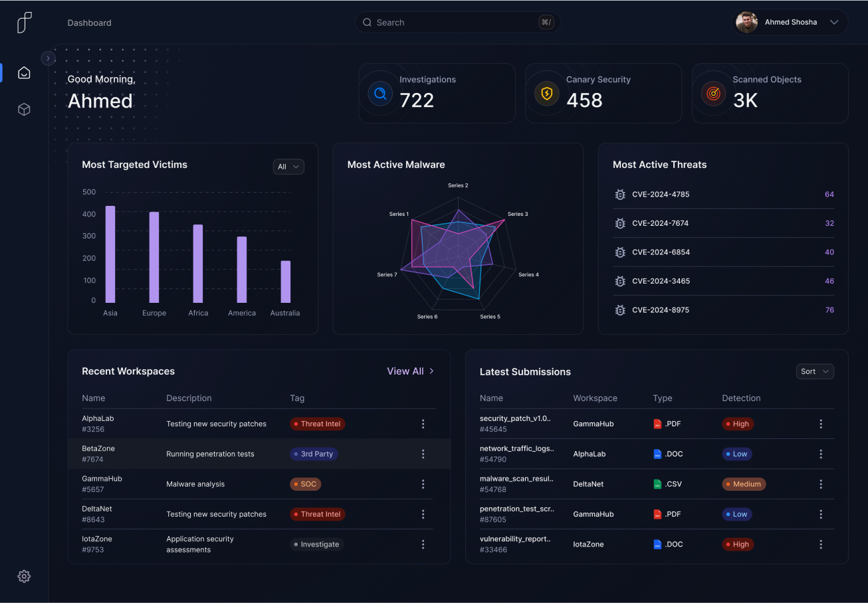The width and height of the screenshot is (868, 603).
Task: Click the High detection badge for security_patch_v1.0
Action: click(x=738, y=424)
